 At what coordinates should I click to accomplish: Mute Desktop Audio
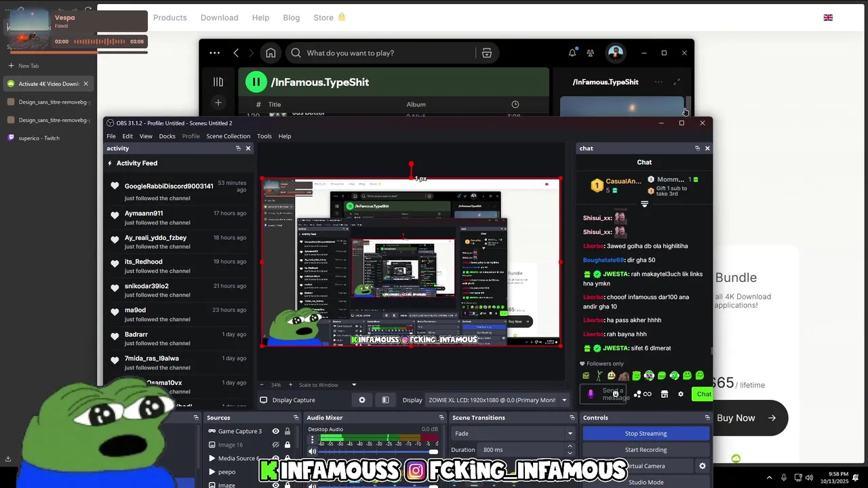pyautogui.click(x=312, y=451)
